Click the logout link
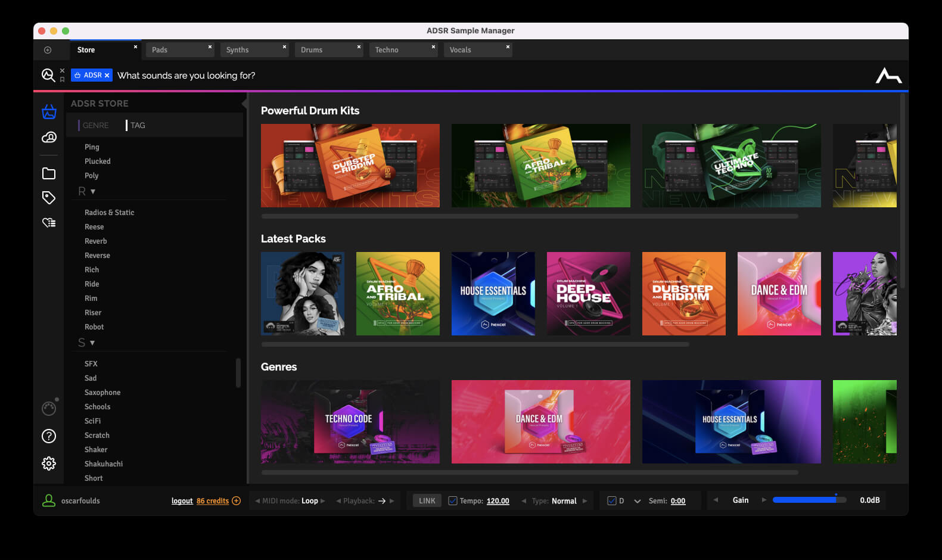942x560 pixels. 182,501
